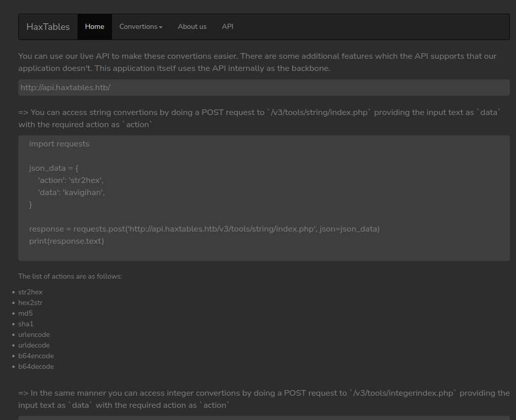The image size is (516, 420).
Task: Select the b64decode list item
Action: pos(36,366)
